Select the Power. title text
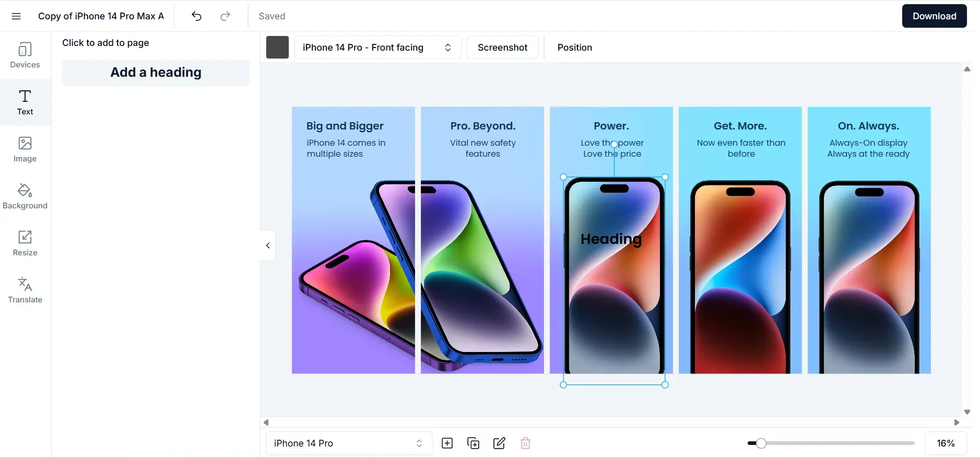 click(611, 126)
